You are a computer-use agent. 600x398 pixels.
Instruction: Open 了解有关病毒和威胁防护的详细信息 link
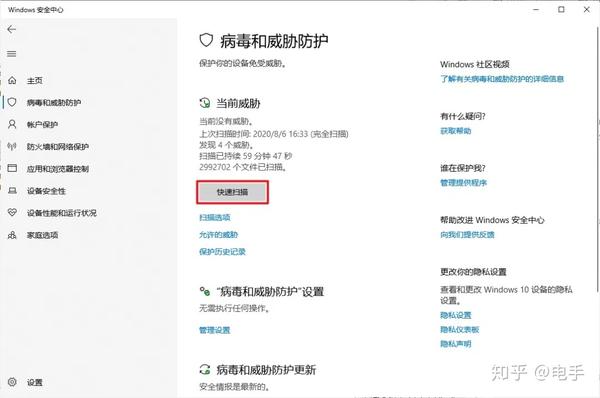[x=502, y=79]
